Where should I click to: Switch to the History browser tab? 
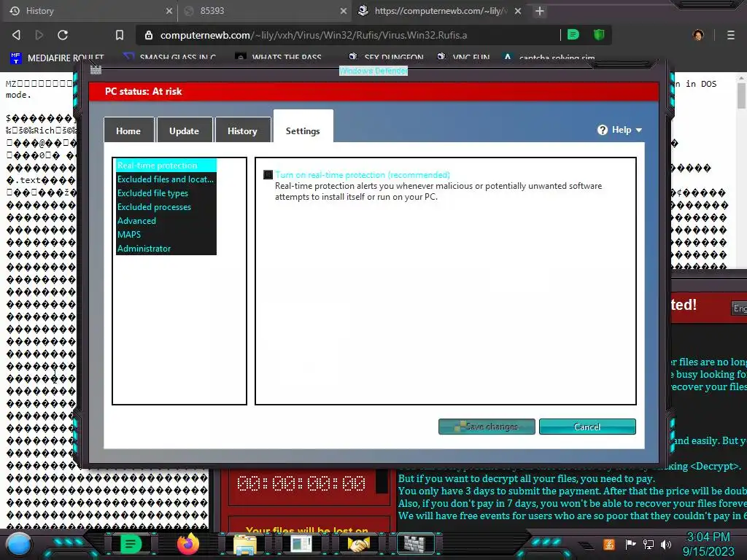(88, 11)
